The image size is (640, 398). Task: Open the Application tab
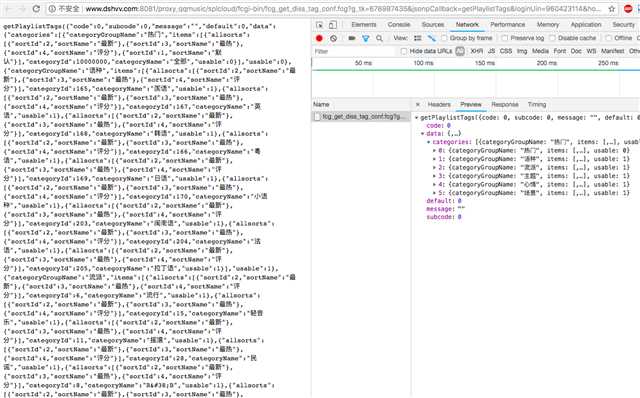point(586,25)
